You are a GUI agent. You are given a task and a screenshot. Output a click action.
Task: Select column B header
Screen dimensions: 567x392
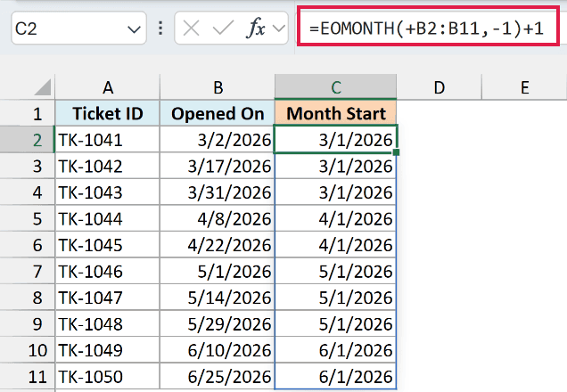[x=218, y=87]
